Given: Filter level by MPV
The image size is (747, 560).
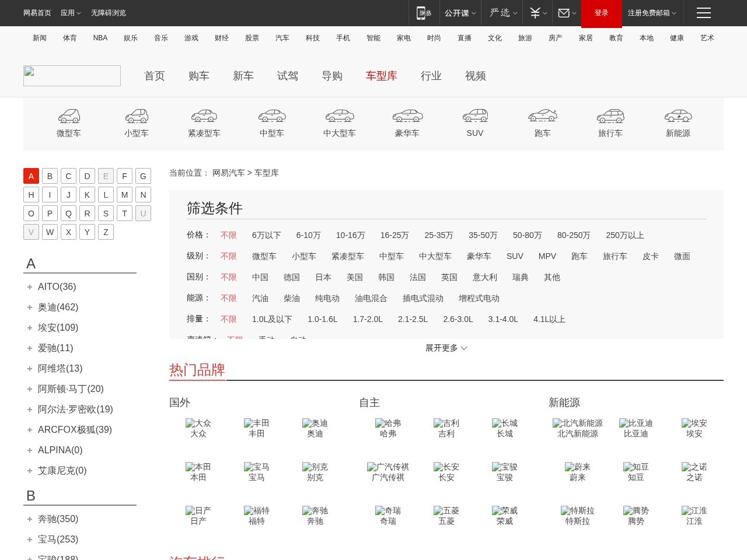Looking at the screenshot, I should [x=547, y=256].
